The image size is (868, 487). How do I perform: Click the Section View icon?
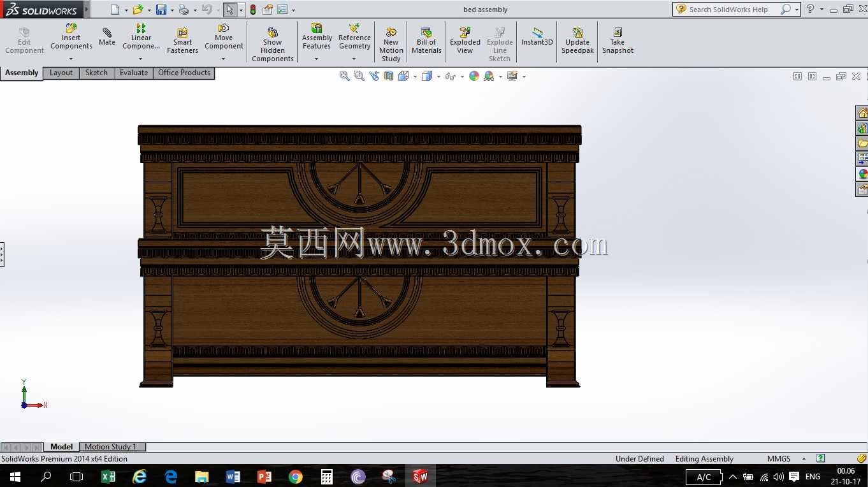(x=388, y=76)
